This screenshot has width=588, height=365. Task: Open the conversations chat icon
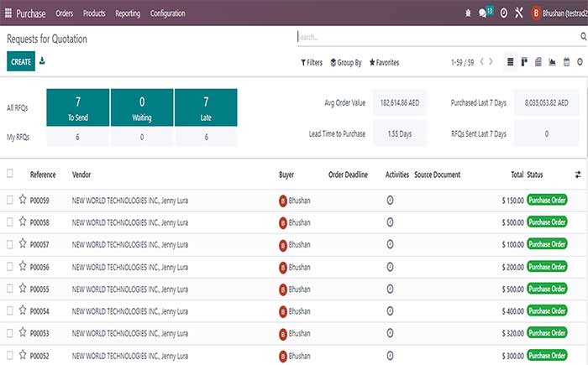(x=483, y=13)
